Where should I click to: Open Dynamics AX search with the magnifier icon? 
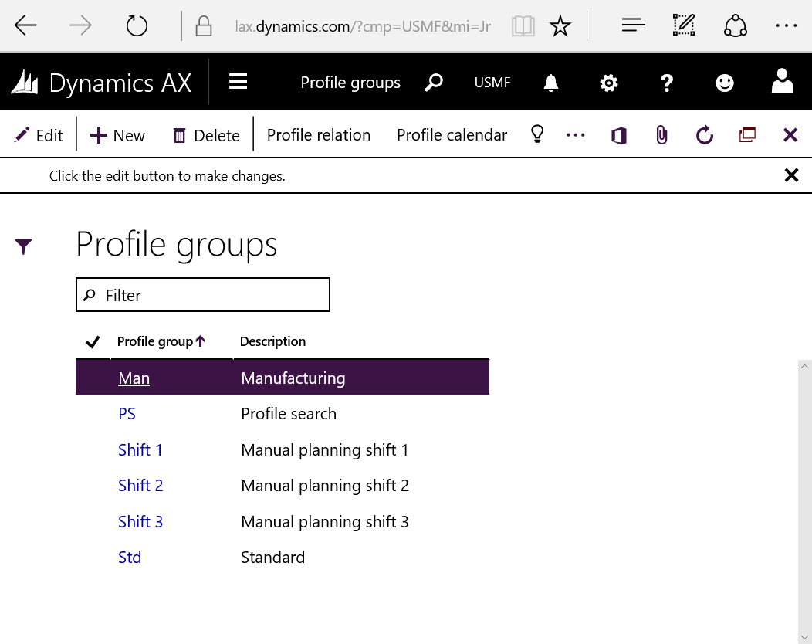(434, 82)
